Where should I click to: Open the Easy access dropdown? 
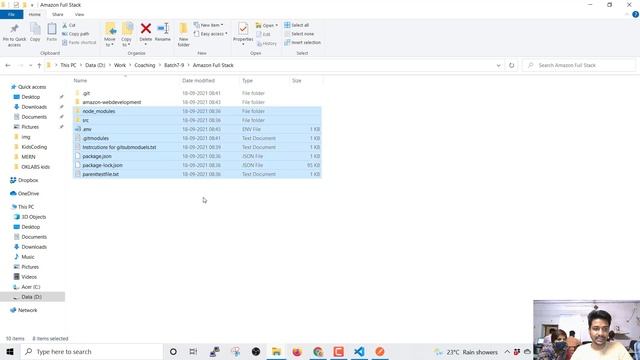tap(211, 34)
